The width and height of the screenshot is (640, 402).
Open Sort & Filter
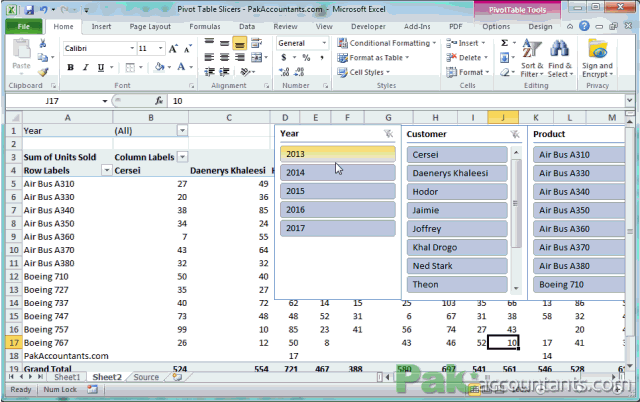click(x=532, y=58)
